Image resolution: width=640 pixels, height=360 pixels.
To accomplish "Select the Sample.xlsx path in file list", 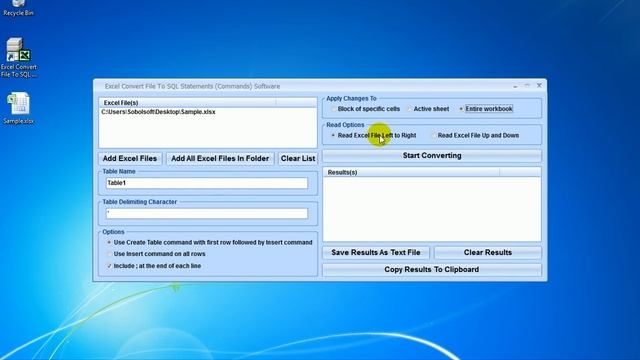I will 158,112.
